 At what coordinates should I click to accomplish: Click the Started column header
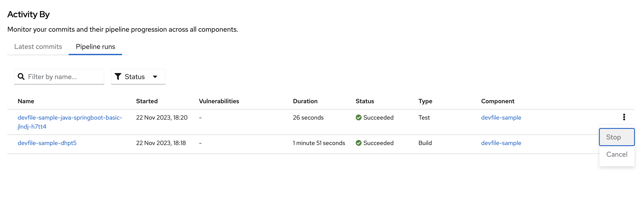pos(147,101)
